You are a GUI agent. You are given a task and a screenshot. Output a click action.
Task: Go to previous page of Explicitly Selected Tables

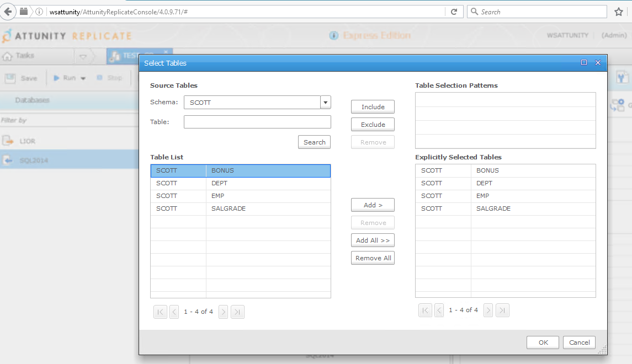pyautogui.click(x=439, y=311)
